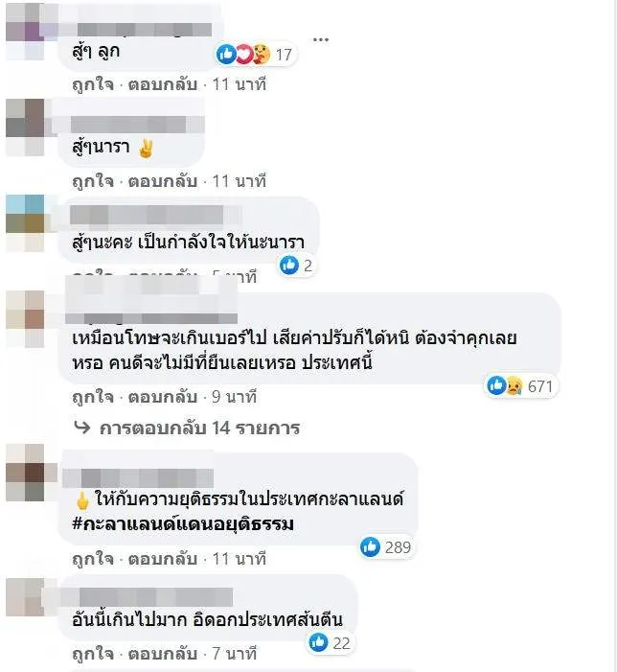Click the reply arrow icon for 14 replies

click(x=82, y=428)
